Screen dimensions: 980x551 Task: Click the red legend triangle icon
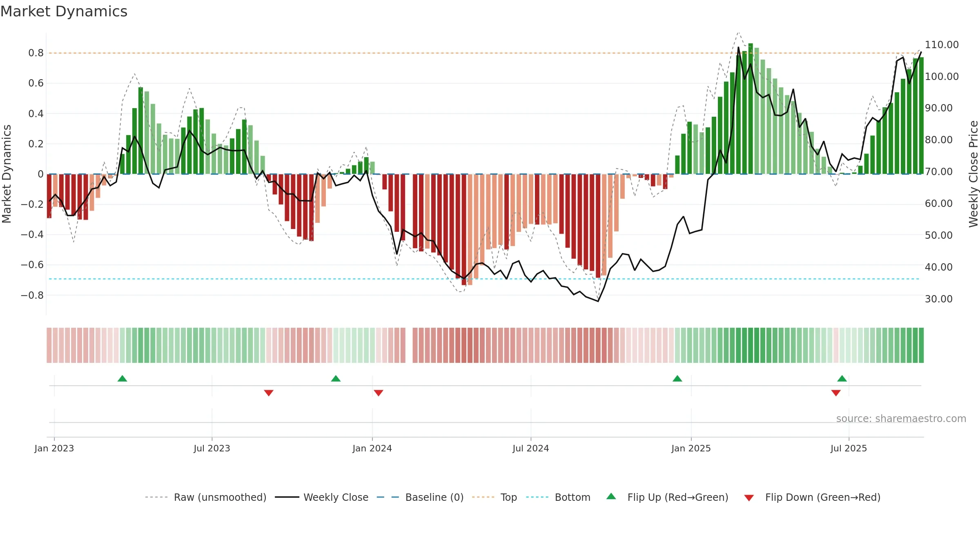749,498
